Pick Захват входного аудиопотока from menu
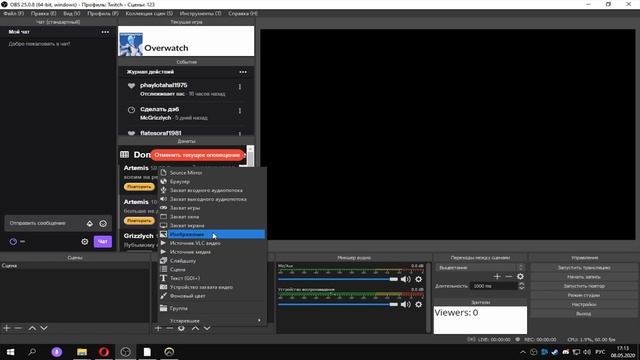The width and height of the screenshot is (640, 360). 212,190
